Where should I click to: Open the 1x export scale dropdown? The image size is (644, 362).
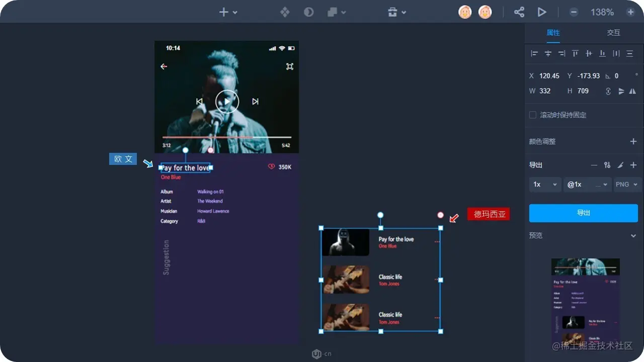[545, 185]
